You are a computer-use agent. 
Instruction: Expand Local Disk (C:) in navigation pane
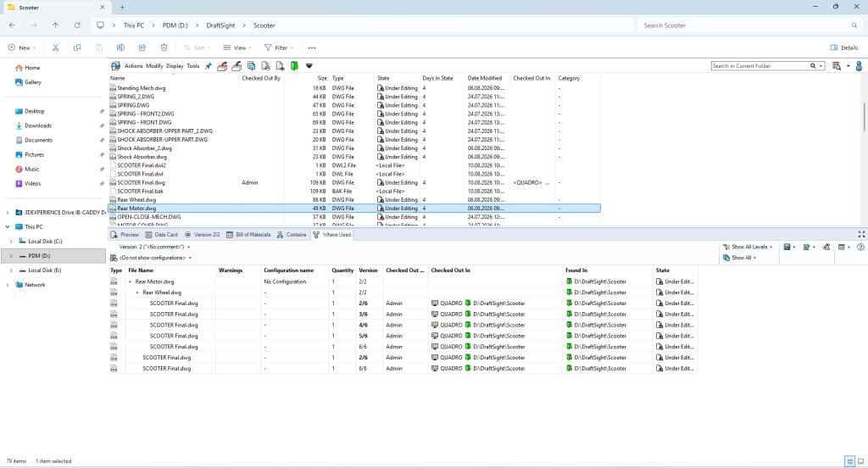point(11,242)
